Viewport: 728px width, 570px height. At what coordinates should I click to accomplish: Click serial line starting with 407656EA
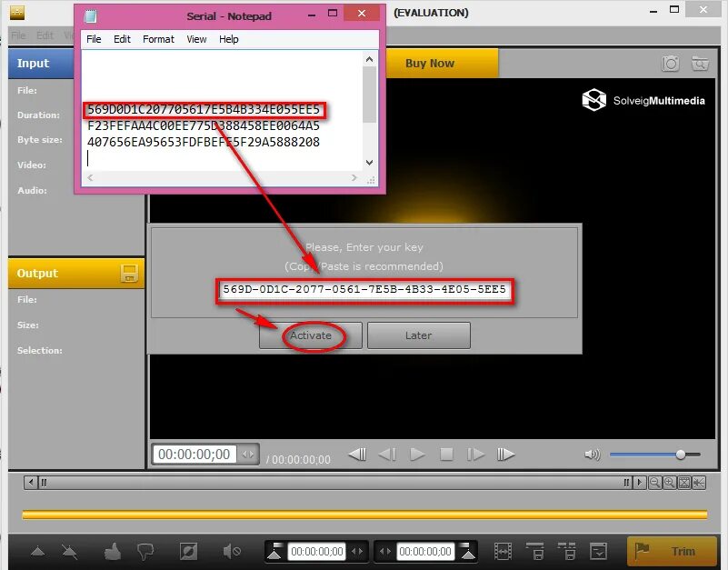tap(204, 142)
